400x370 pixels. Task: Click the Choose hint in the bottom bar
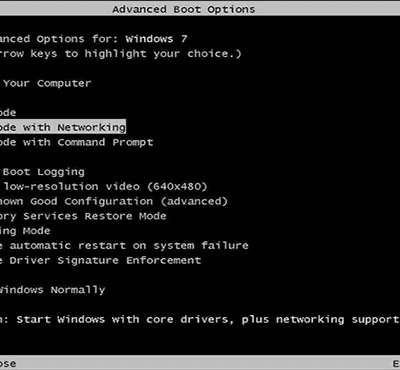[8, 364]
